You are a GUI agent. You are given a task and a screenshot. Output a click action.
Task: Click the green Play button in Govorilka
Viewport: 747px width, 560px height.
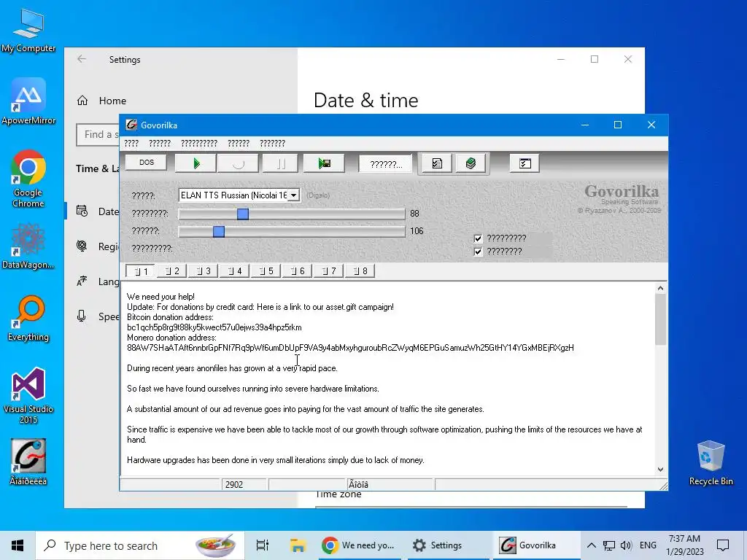[x=196, y=164]
